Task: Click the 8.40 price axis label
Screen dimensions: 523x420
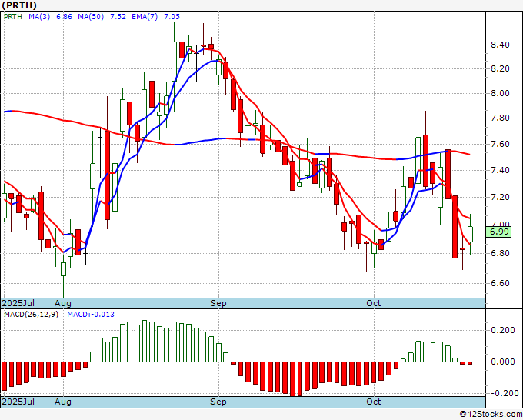Action: [500, 45]
